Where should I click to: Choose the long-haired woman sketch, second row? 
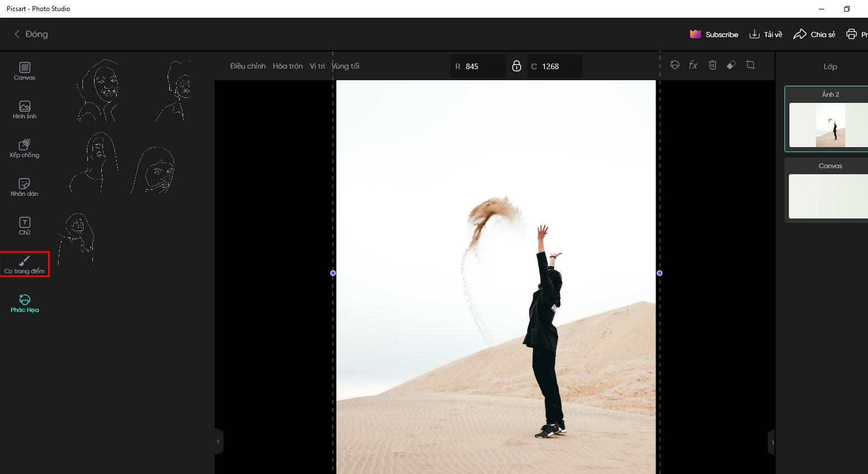pos(95,162)
